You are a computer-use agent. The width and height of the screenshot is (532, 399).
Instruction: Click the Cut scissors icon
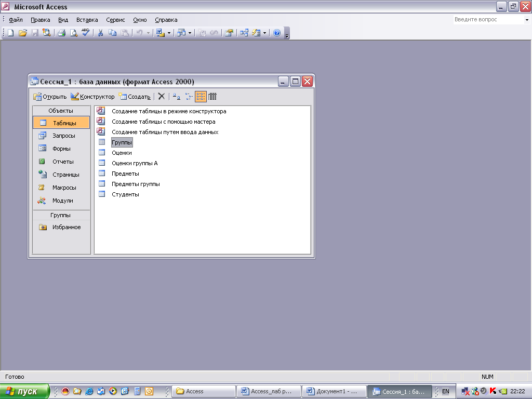100,33
